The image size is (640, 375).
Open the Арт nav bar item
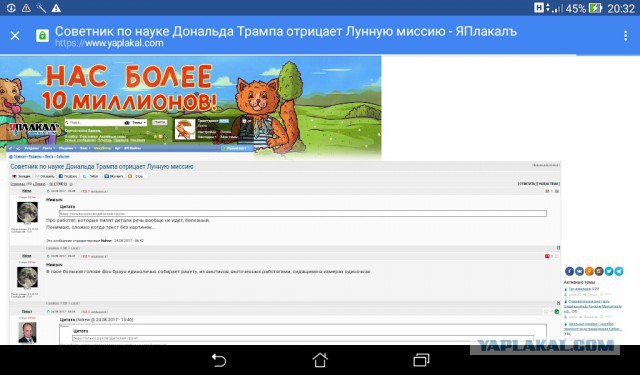pyautogui.click(x=118, y=148)
